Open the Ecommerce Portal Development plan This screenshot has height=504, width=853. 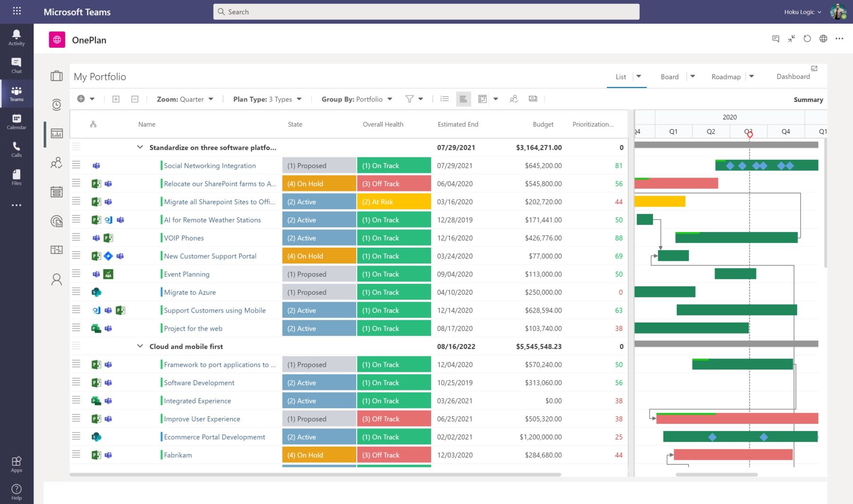click(215, 437)
